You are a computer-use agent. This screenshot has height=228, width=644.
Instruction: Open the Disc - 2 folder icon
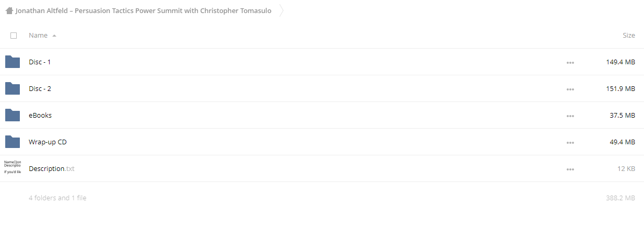(13, 88)
